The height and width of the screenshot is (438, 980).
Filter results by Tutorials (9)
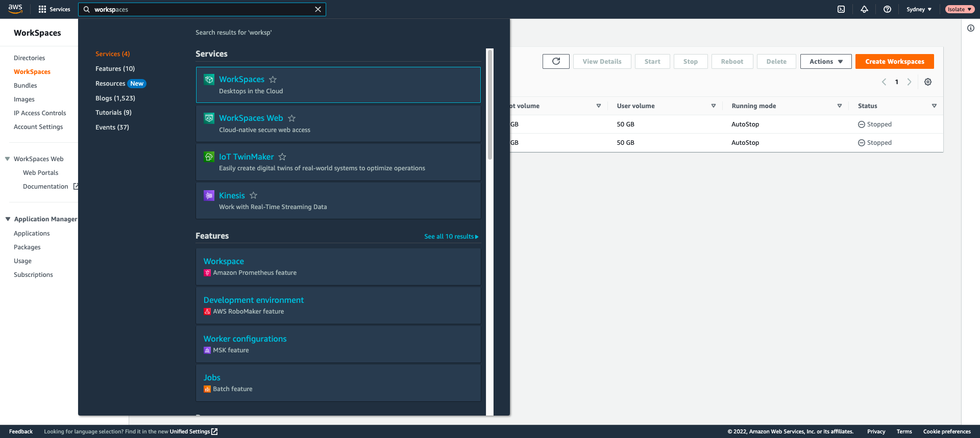(113, 113)
